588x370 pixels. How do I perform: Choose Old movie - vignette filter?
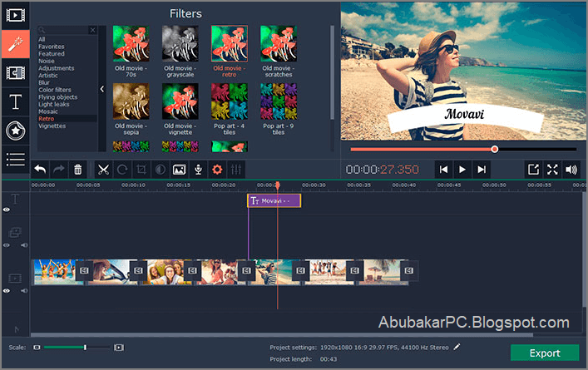[180, 101]
